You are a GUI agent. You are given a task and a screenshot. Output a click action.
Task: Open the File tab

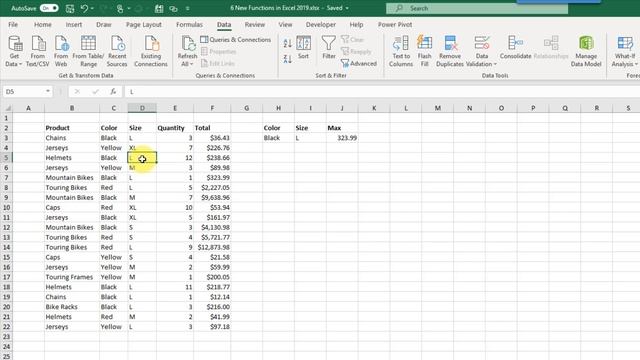13,24
